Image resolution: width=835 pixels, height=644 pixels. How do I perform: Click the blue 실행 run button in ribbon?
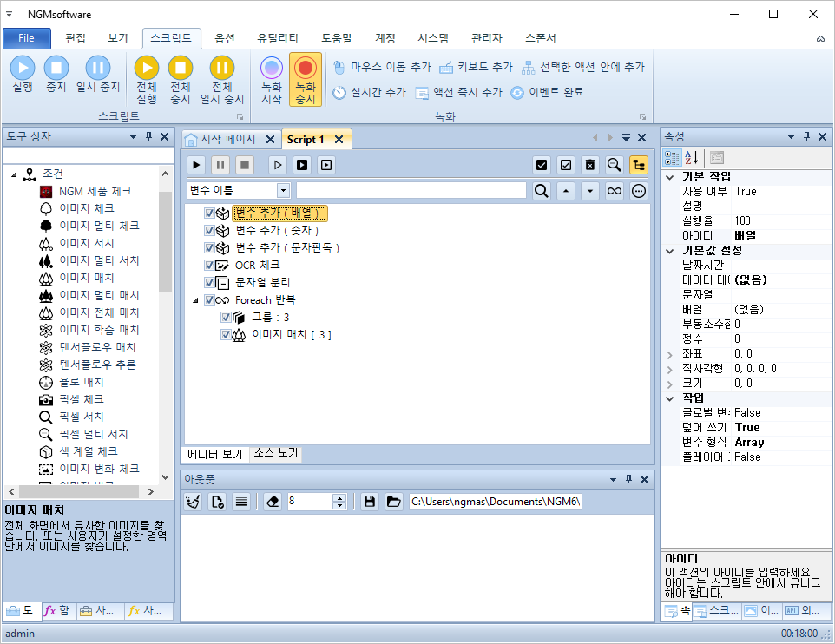(23, 74)
